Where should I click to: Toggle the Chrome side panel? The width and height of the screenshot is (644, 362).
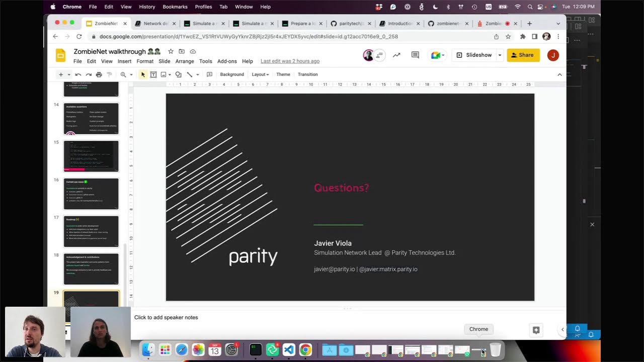coord(534,37)
